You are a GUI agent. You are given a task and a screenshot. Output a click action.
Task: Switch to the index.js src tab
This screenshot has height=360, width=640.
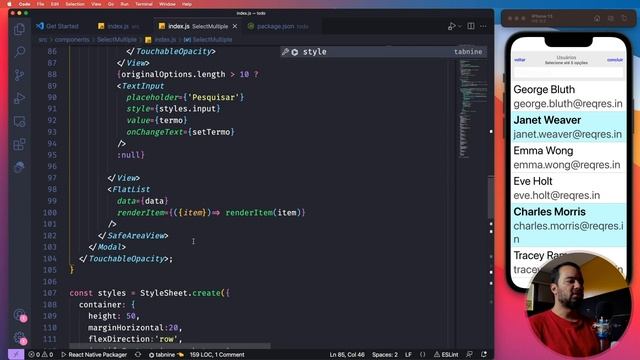tap(118, 26)
